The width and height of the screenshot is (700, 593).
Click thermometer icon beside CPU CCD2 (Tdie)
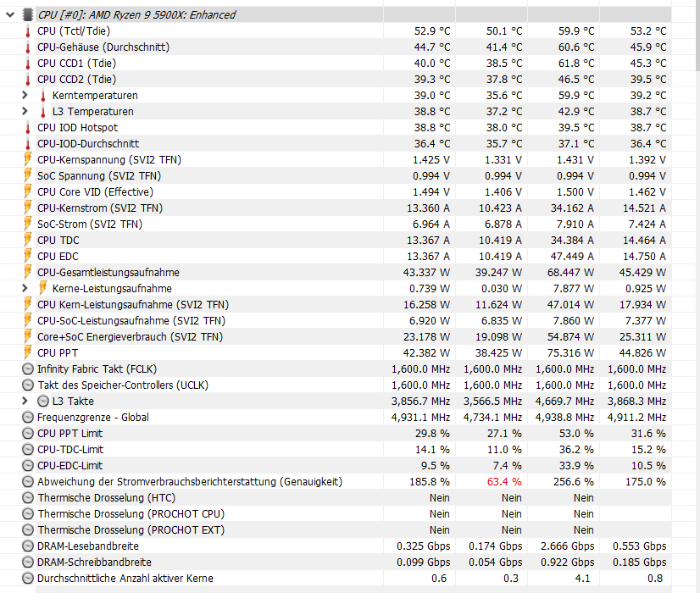pyautogui.click(x=28, y=80)
